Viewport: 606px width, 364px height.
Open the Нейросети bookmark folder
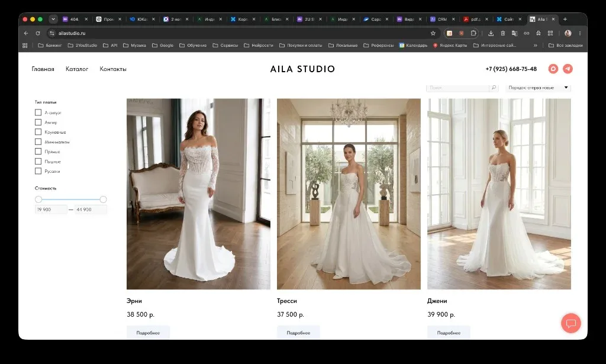pos(259,45)
